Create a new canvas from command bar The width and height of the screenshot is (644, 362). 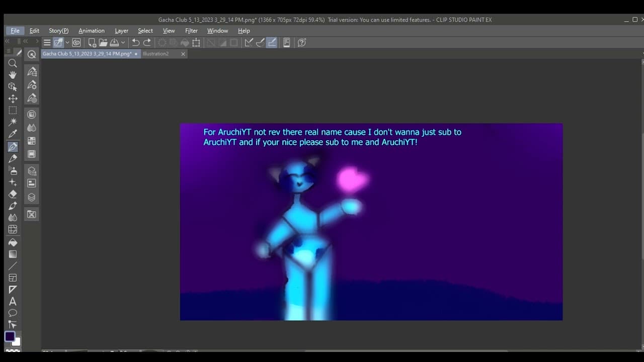coord(92,43)
